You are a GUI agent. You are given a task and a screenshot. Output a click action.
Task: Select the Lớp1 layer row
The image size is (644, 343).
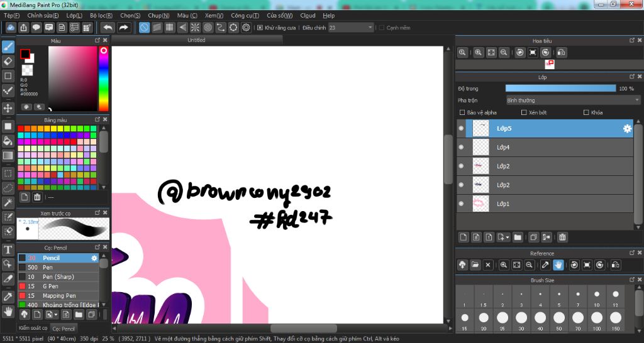point(545,204)
